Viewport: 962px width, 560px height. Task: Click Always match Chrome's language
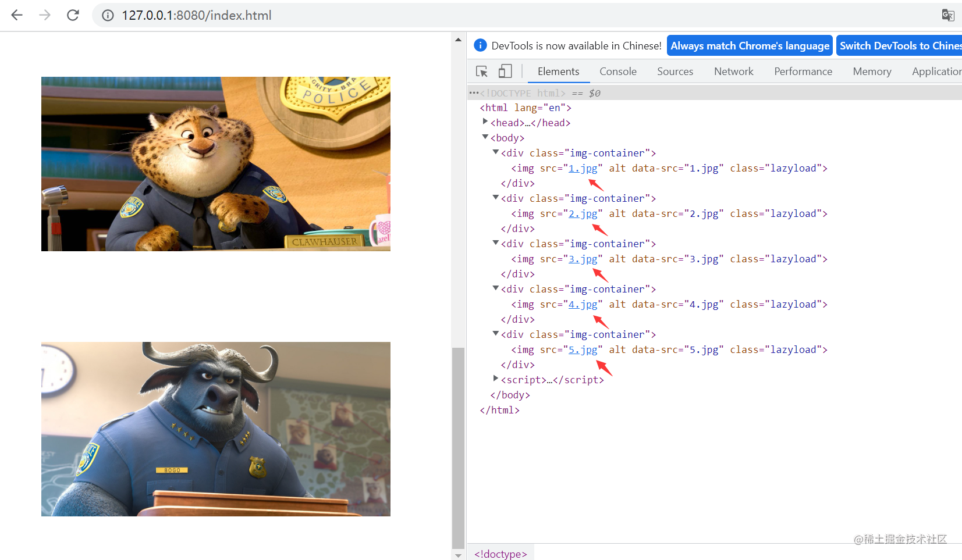point(750,45)
